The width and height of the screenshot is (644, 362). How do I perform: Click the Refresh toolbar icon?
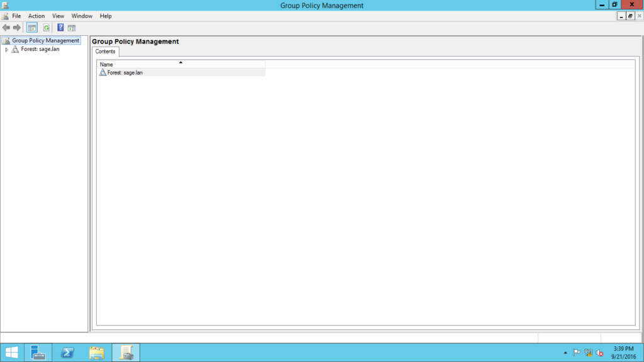tap(47, 28)
